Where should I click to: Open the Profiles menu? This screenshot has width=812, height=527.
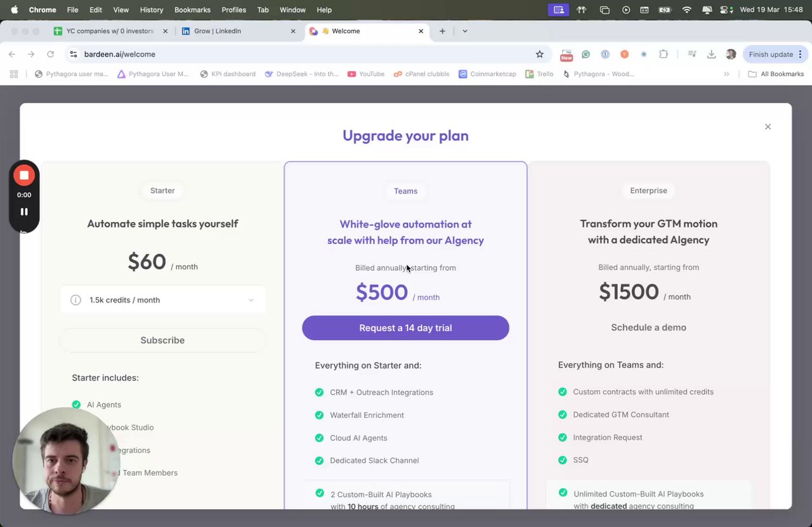[233, 10]
